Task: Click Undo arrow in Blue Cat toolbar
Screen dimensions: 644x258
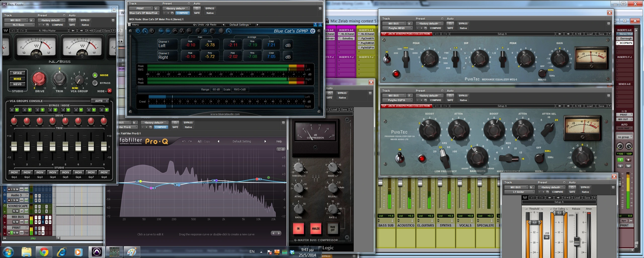Action: pyautogui.click(x=195, y=25)
